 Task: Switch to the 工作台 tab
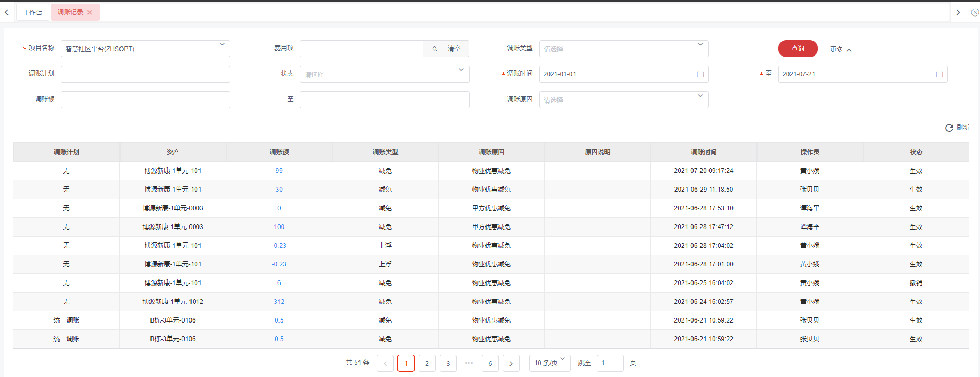pyautogui.click(x=33, y=12)
